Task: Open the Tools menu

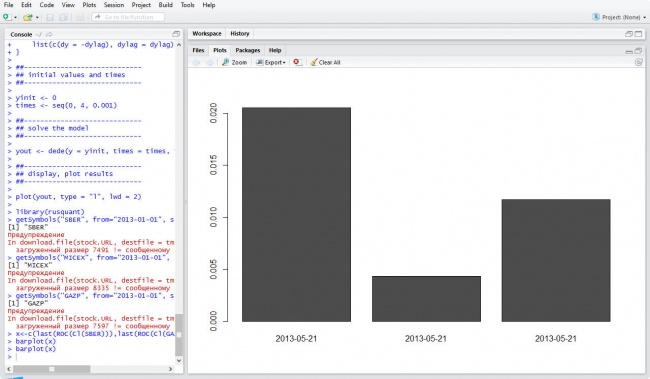Action: [x=187, y=5]
